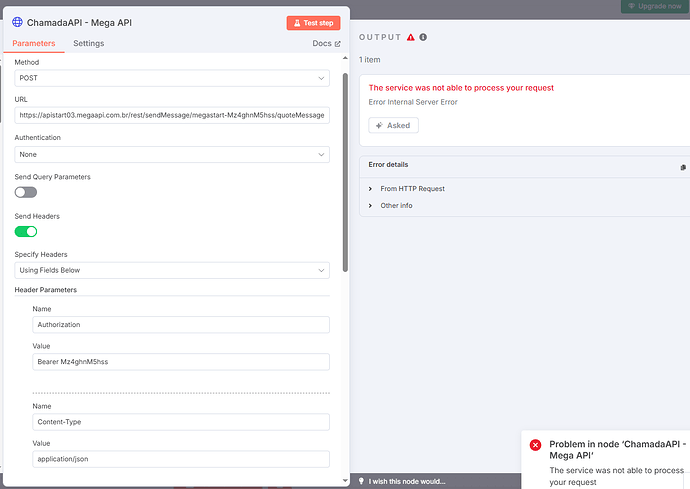Click the Upgrade now button

click(654, 6)
